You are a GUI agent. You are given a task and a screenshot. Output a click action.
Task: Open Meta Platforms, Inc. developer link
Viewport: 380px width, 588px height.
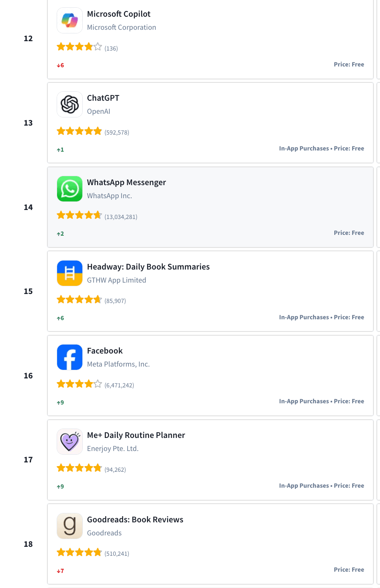[118, 364]
